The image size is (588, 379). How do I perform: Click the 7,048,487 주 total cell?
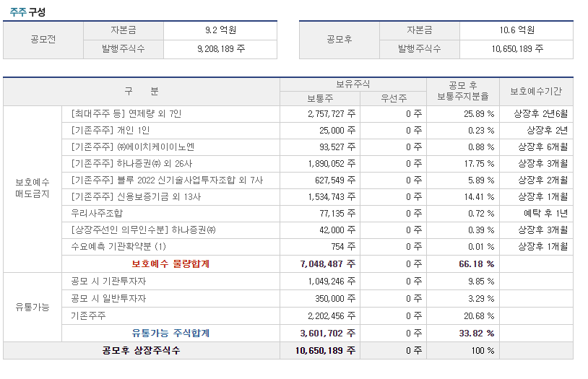320,264
